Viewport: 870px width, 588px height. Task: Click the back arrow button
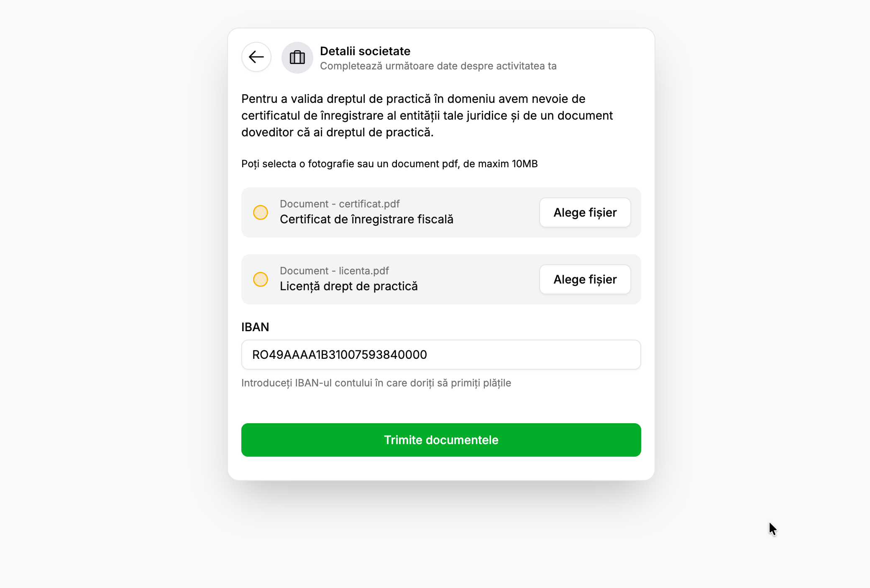pyautogui.click(x=256, y=57)
